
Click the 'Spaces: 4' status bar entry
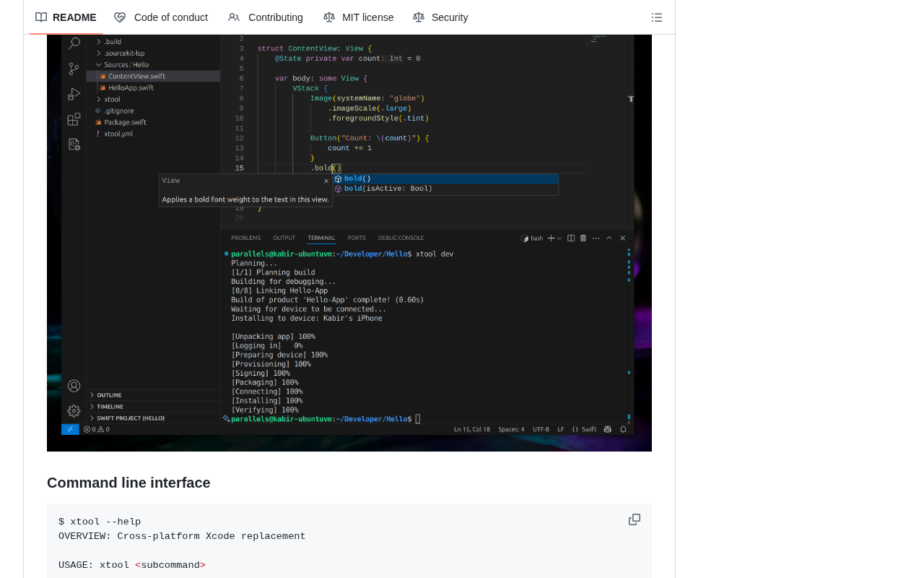511,429
